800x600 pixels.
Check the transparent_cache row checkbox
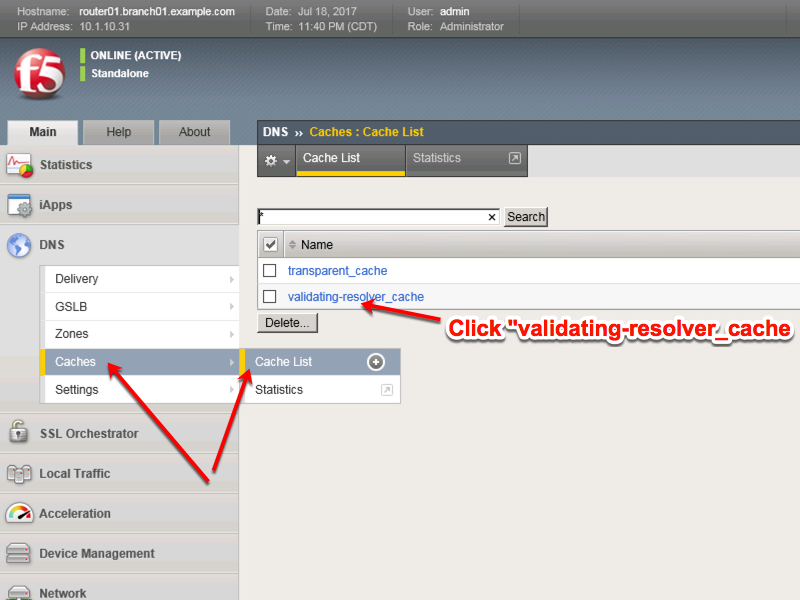pos(269,270)
